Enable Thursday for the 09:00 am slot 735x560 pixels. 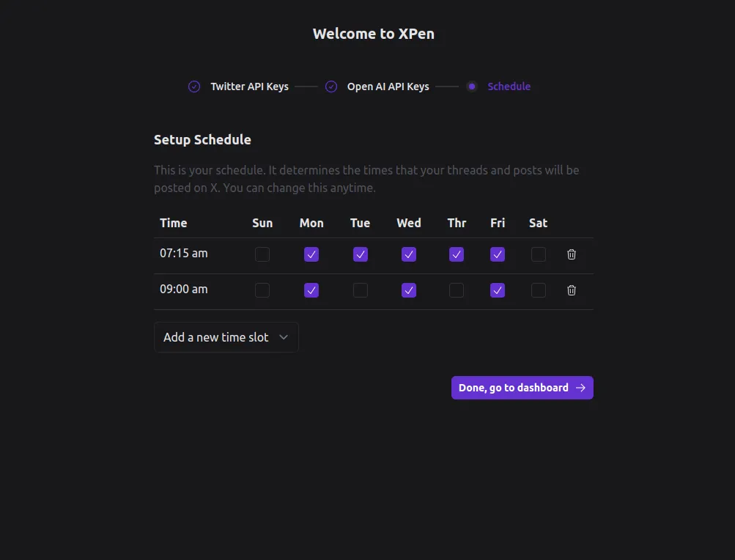(457, 290)
